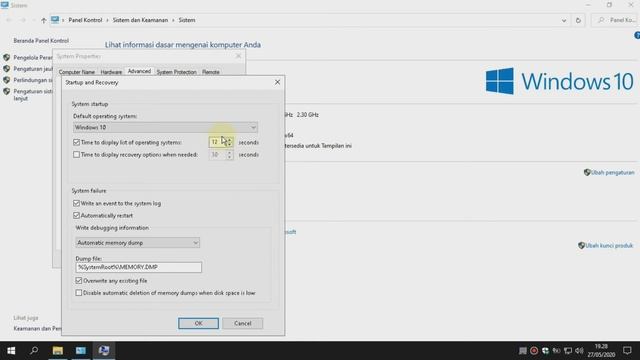Open Beranda Panel Kontrol link

(41, 41)
